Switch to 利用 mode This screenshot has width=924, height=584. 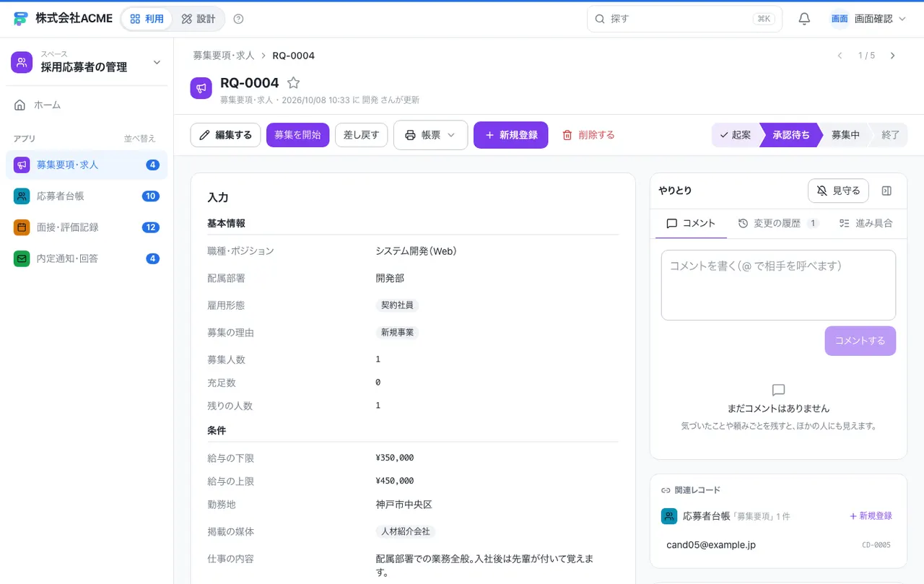pos(147,19)
